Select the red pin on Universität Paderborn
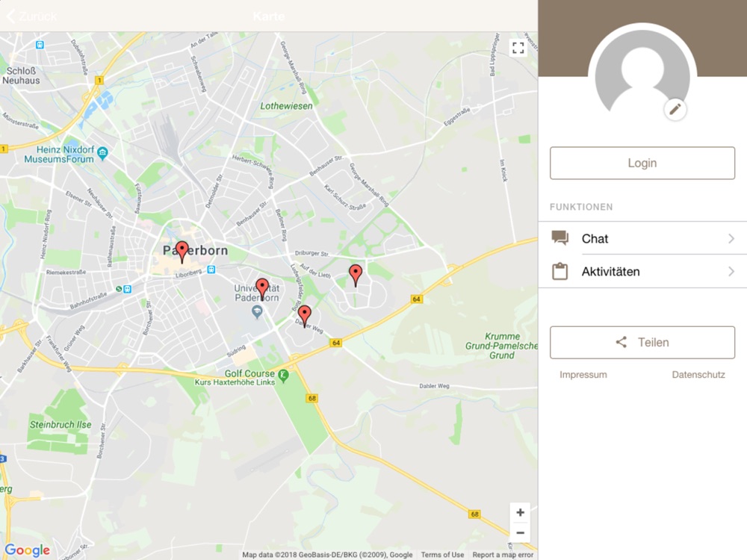 point(262,289)
